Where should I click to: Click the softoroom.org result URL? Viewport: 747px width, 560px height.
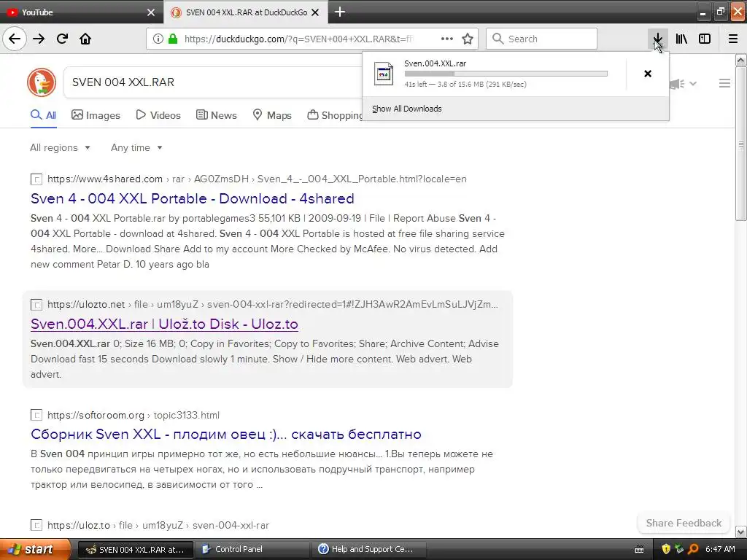pyautogui.click(x=133, y=415)
